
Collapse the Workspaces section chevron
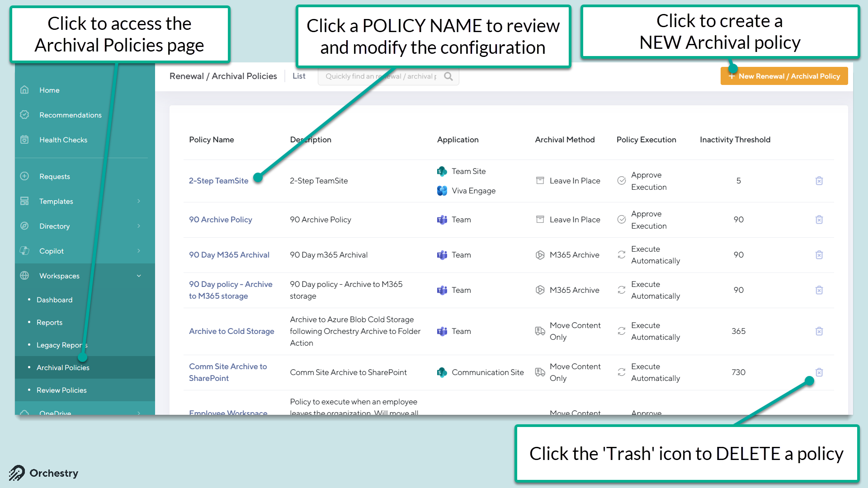coord(139,276)
